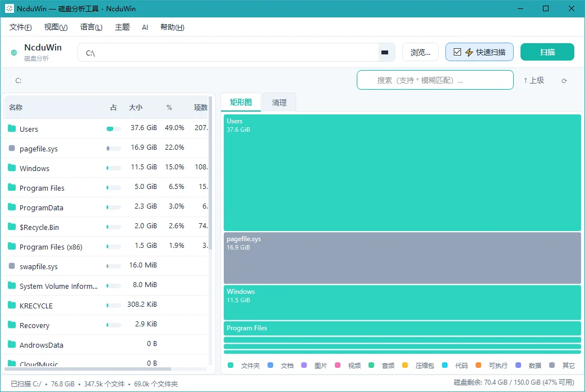Select the pagefile.sys treemap block
Image resolution: width=585 pixels, height=392 pixels.
(x=402, y=258)
